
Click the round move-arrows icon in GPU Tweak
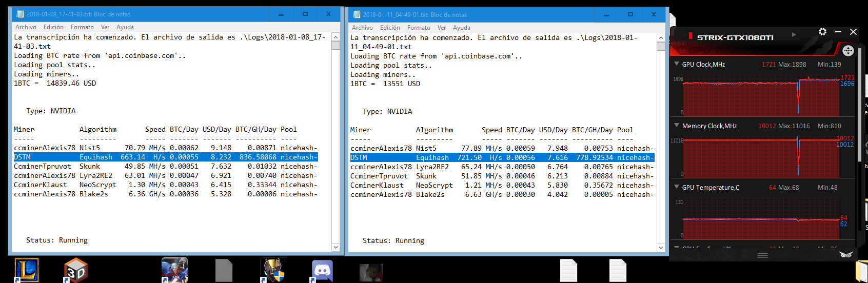pyautogui.click(x=848, y=50)
